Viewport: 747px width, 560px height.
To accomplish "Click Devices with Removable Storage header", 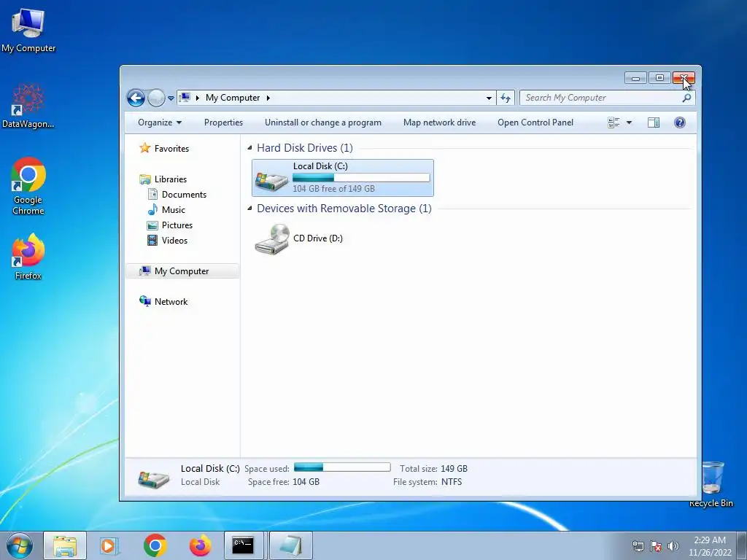I will point(344,209).
